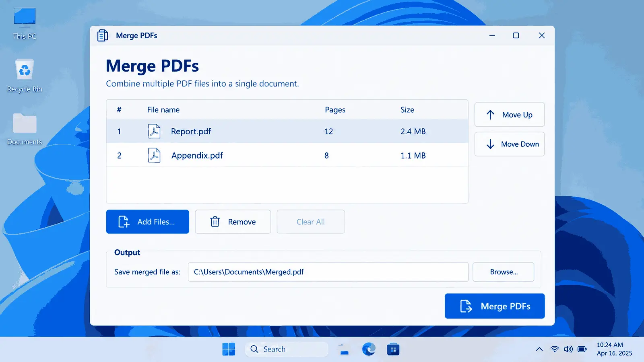Open the This PC desktop icon
Image resolution: width=644 pixels, height=362 pixels.
25,24
